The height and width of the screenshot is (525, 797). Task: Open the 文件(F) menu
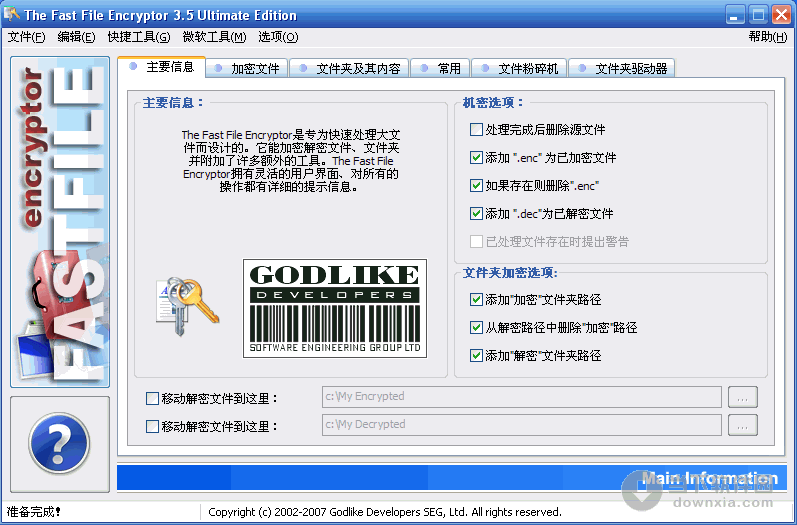[26, 37]
